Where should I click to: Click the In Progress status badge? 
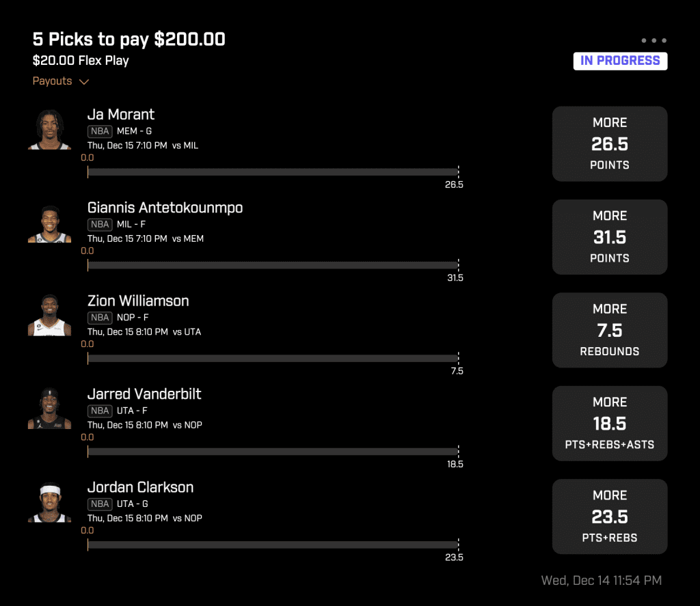620,61
